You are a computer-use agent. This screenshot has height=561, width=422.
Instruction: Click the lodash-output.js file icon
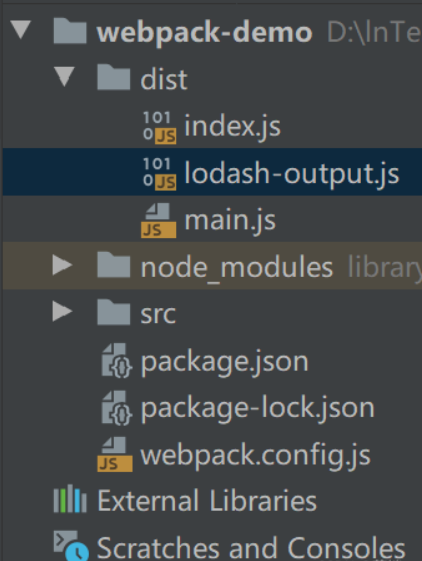coord(159,174)
